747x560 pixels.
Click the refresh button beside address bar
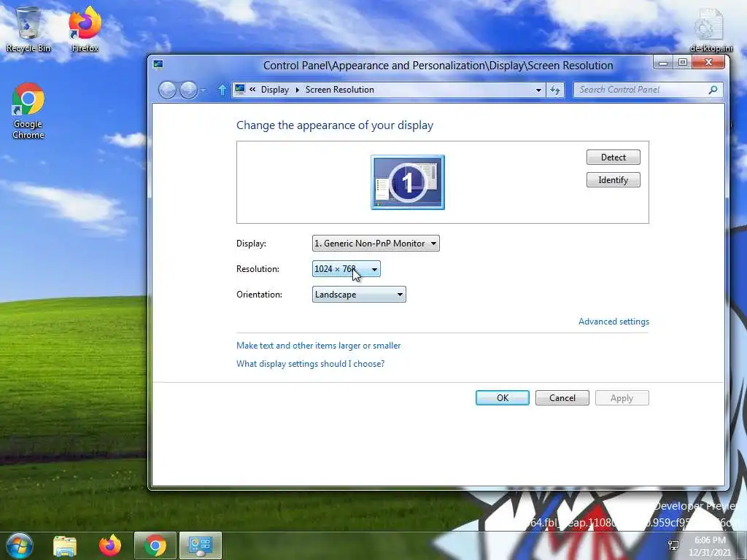(555, 90)
